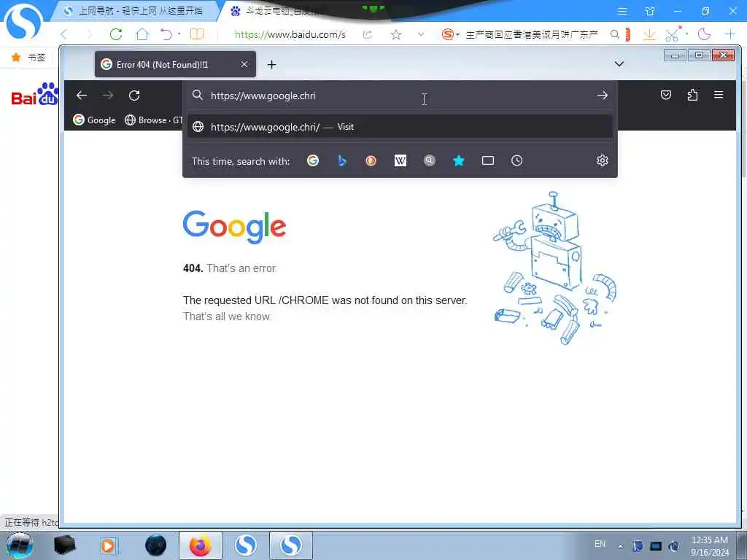Screen dimensions: 747x560
Task: Click the dark globe taskbar icon
Action: 155,545
